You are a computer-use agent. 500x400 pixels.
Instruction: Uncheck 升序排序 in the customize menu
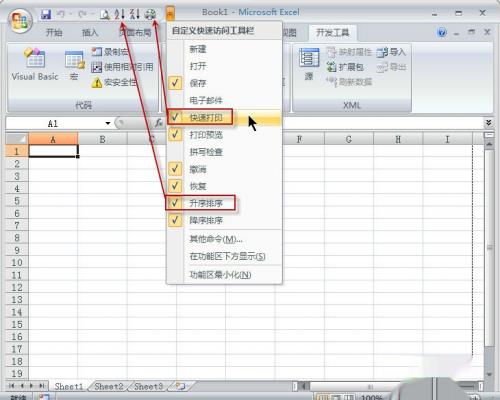[224, 203]
